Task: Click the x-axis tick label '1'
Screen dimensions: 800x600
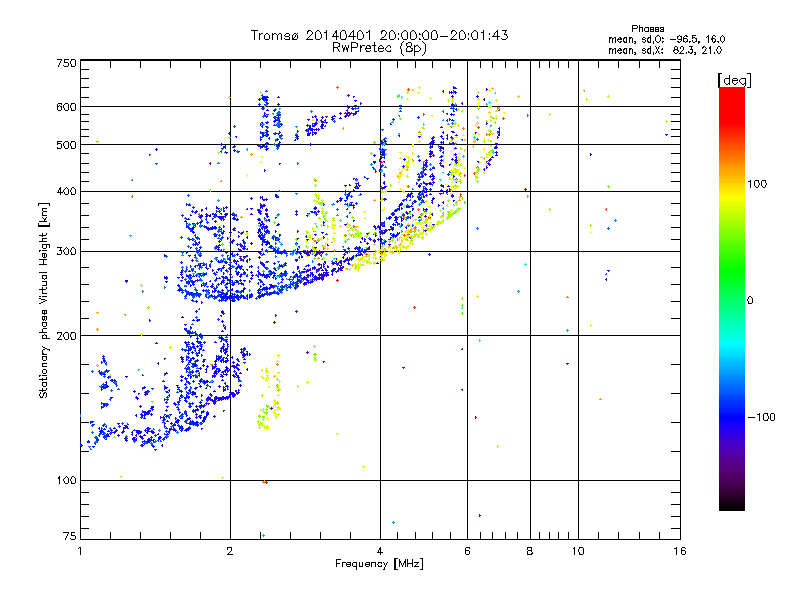Action: point(80,551)
